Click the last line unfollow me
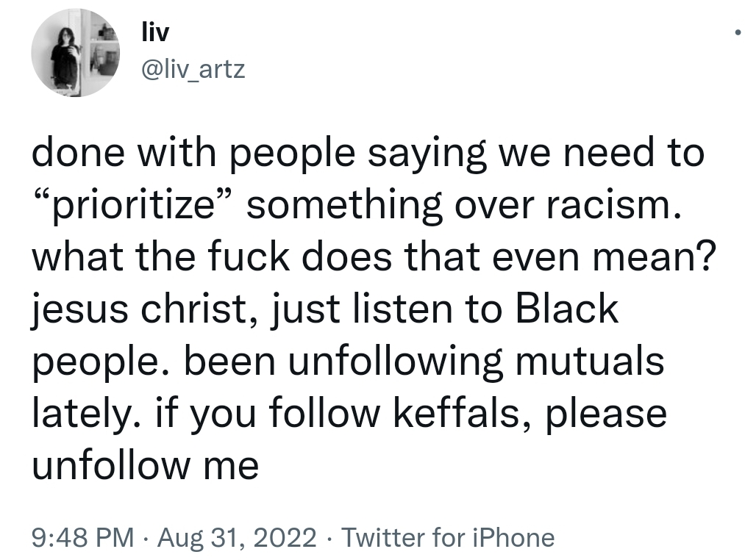This screenshot has width=745, height=560. (x=146, y=464)
